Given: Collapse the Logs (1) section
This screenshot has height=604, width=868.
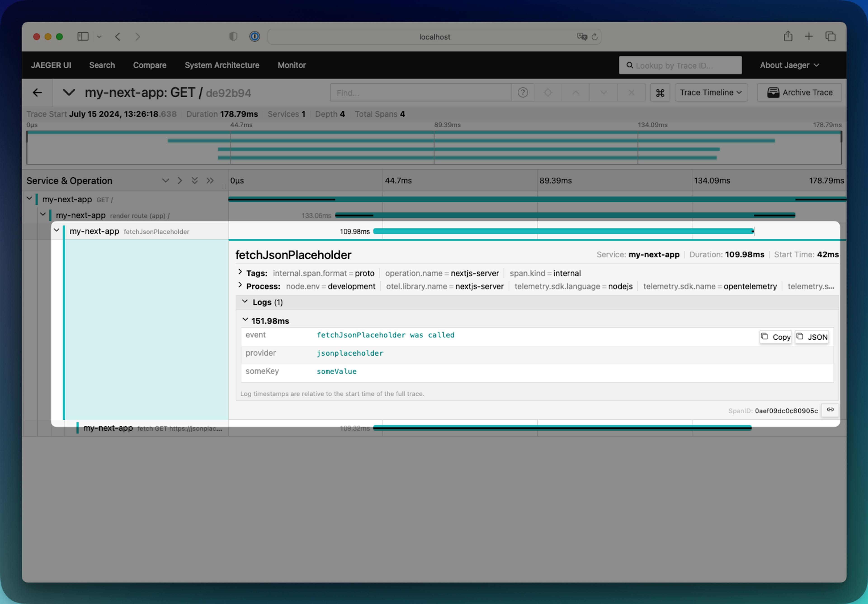Looking at the screenshot, I should tap(245, 302).
